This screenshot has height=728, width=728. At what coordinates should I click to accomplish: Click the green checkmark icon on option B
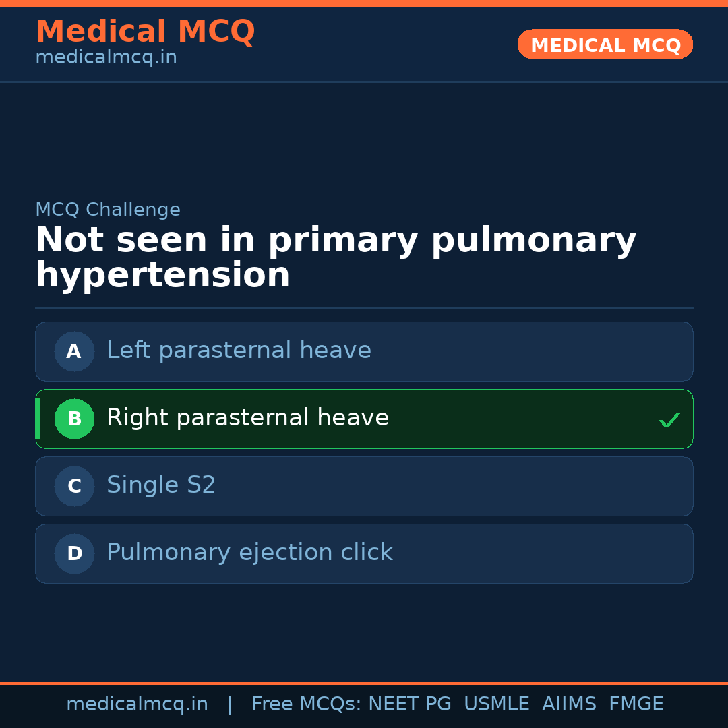point(669,421)
